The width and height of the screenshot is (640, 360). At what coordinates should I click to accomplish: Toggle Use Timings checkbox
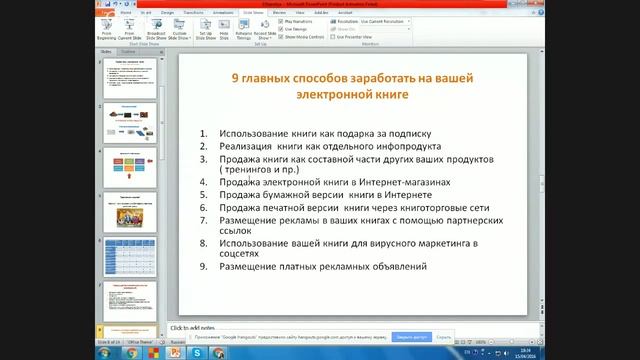(281, 29)
